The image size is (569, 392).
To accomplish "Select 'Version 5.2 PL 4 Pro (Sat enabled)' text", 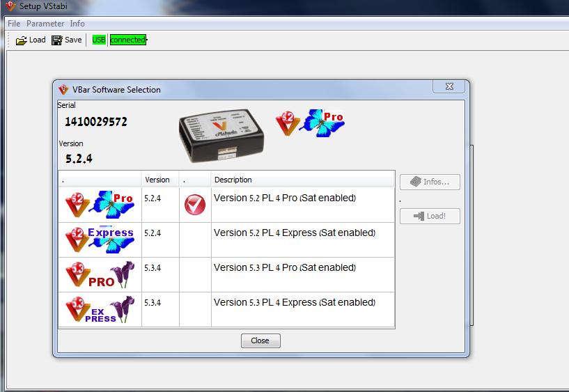I will 285,198.
